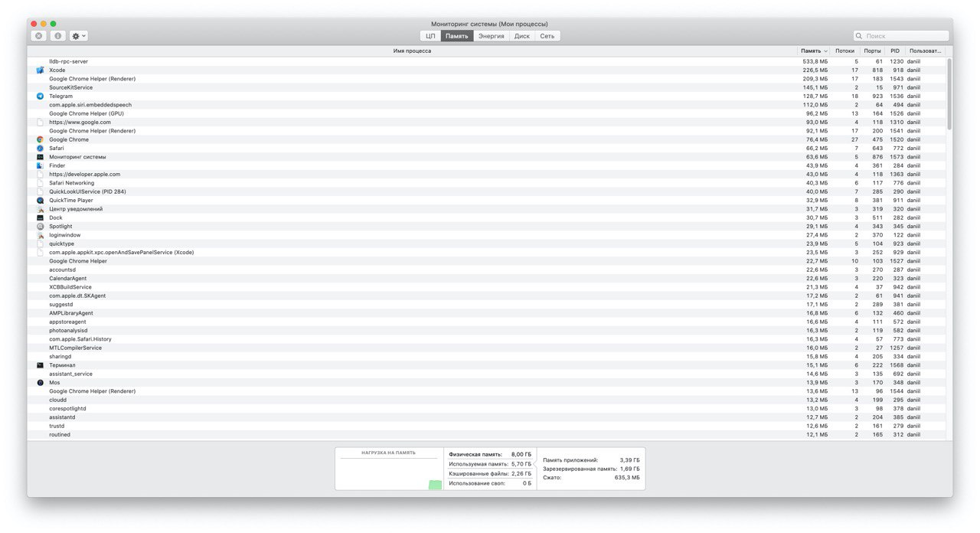Select the photoanalysisd process row
The image size is (980, 533).
(487, 330)
